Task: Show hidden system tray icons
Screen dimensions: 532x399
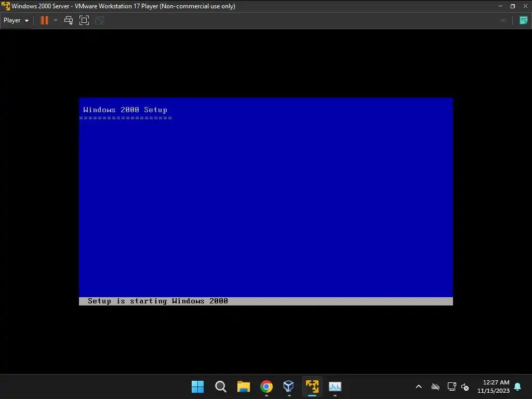Action: (x=419, y=387)
